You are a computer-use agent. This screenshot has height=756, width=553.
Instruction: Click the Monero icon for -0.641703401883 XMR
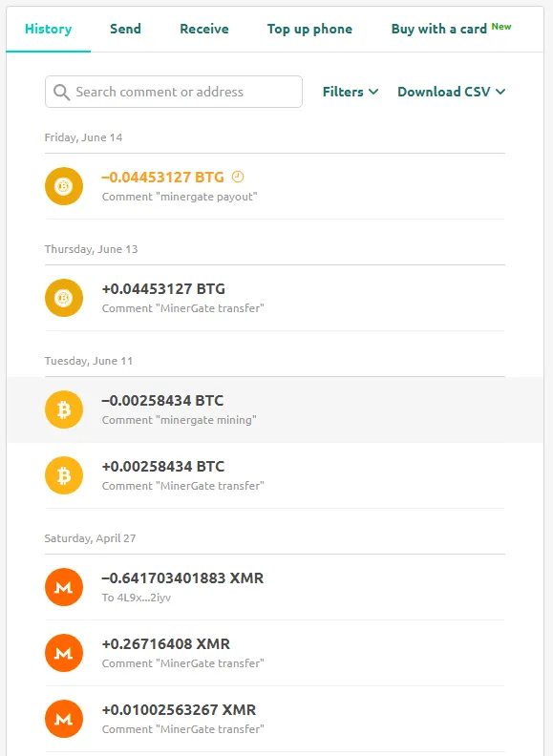[64, 587]
